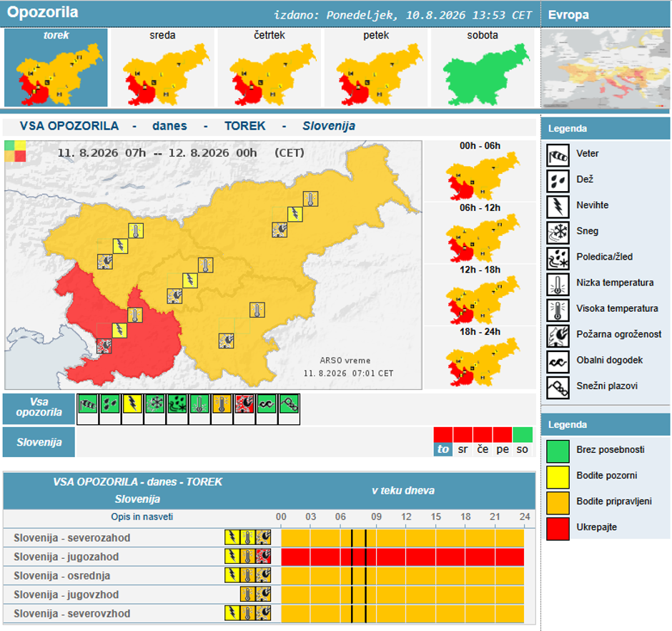This screenshot has height=631, width=672.
Task: Click the fire danger icon on southwest red region
Action: pyautogui.click(x=104, y=346)
